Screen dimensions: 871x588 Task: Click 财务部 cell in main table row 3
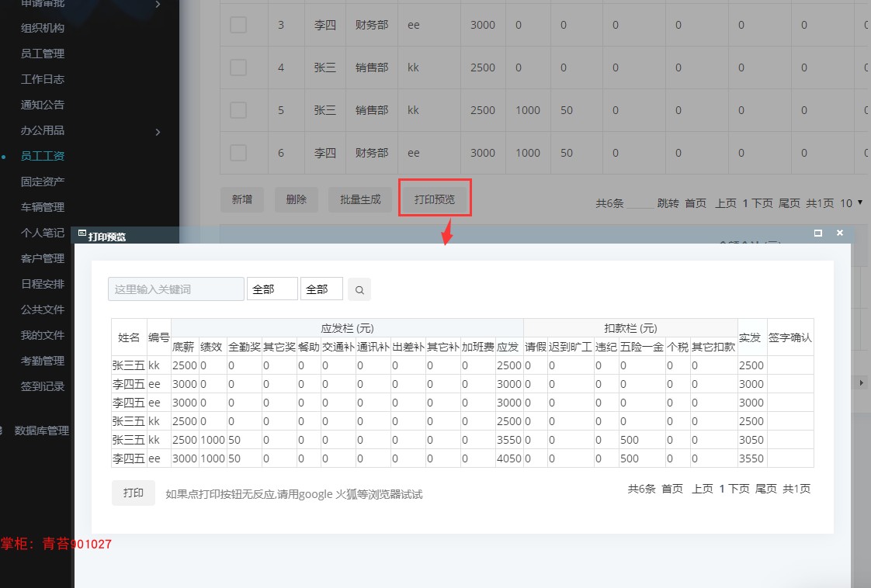pos(372,25)
